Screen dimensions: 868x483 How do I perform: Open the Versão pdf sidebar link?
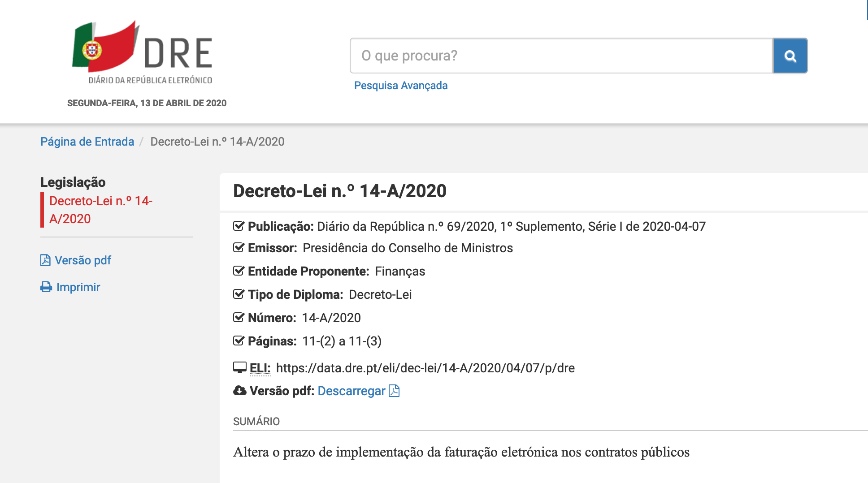83,260
